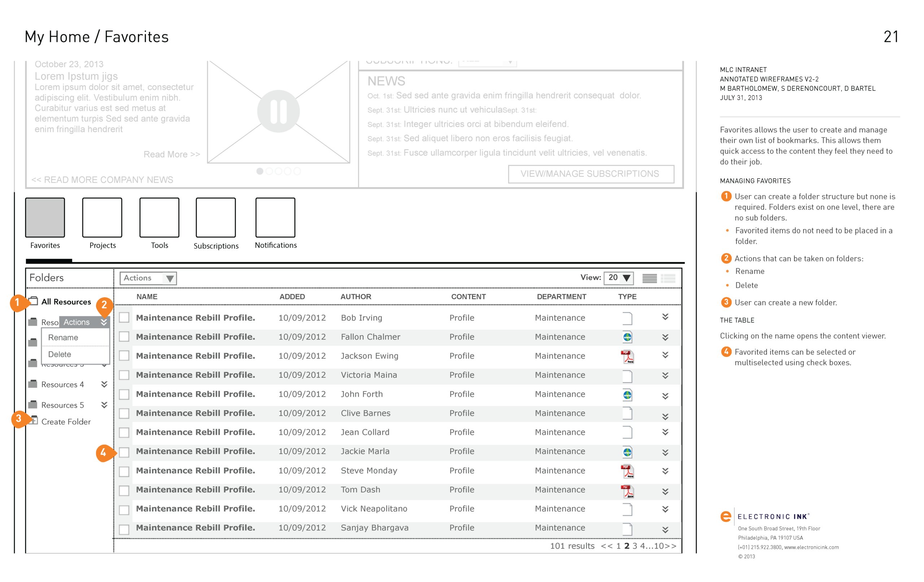This screenshot has width=924, height=582.
Task: Go to page 3 of results
Action: [x=635, y=546]
